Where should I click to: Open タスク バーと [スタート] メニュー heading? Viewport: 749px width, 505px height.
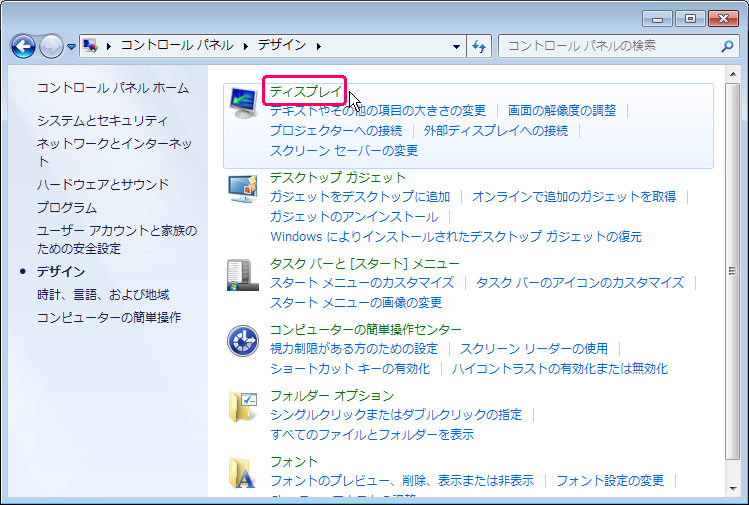coord(364,263)
